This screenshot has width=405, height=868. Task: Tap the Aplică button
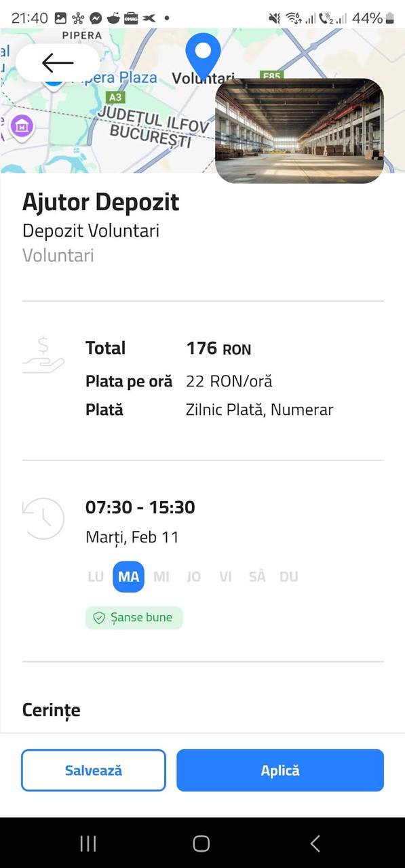280,770
